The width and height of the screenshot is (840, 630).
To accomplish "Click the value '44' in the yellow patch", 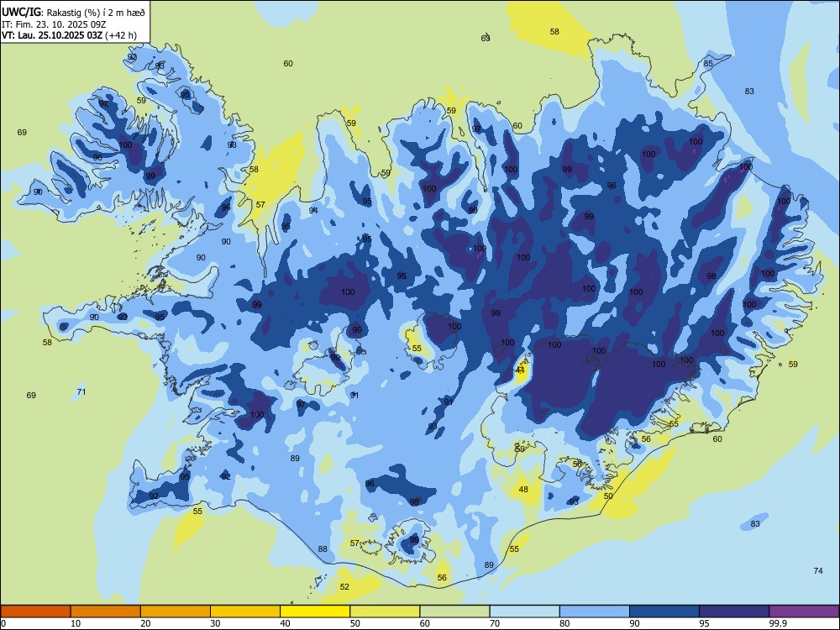I will [x=520, y=370].
